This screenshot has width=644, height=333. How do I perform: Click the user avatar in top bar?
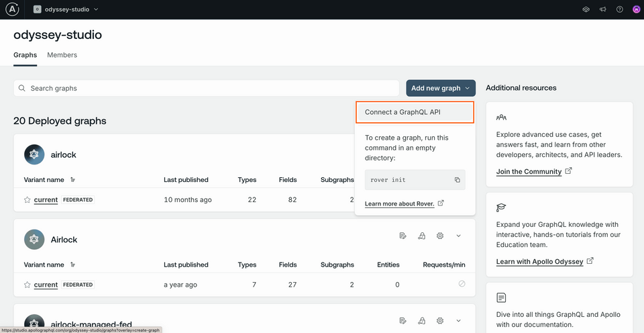pos(636,9)
